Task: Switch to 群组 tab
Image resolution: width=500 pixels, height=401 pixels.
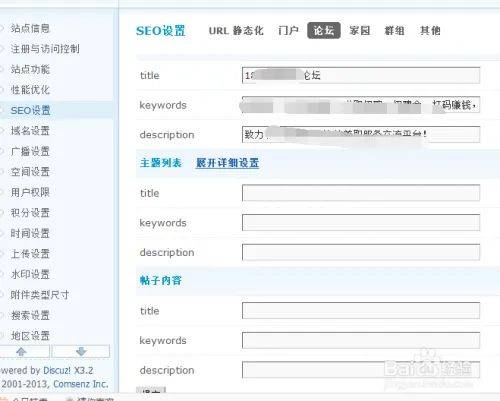Action: [394, 31]
